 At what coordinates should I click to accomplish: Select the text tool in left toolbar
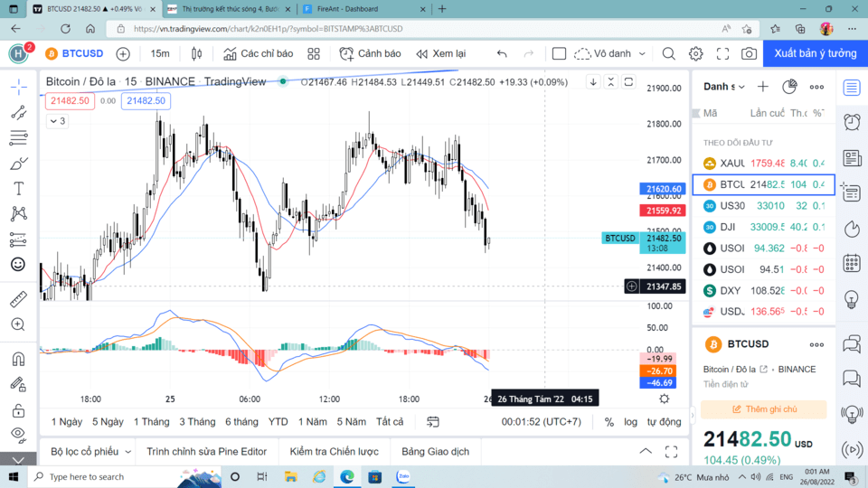[x=18, y=189]
